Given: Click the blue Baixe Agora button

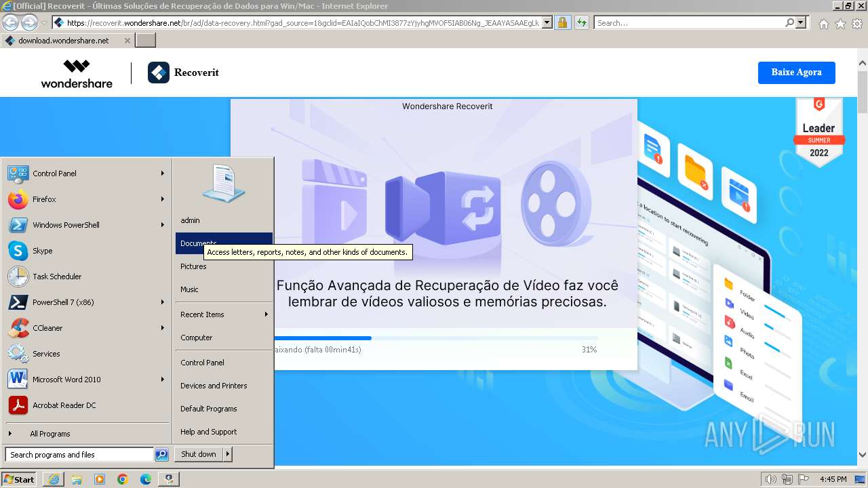Looking at the screenshot, I should (796, 73).
